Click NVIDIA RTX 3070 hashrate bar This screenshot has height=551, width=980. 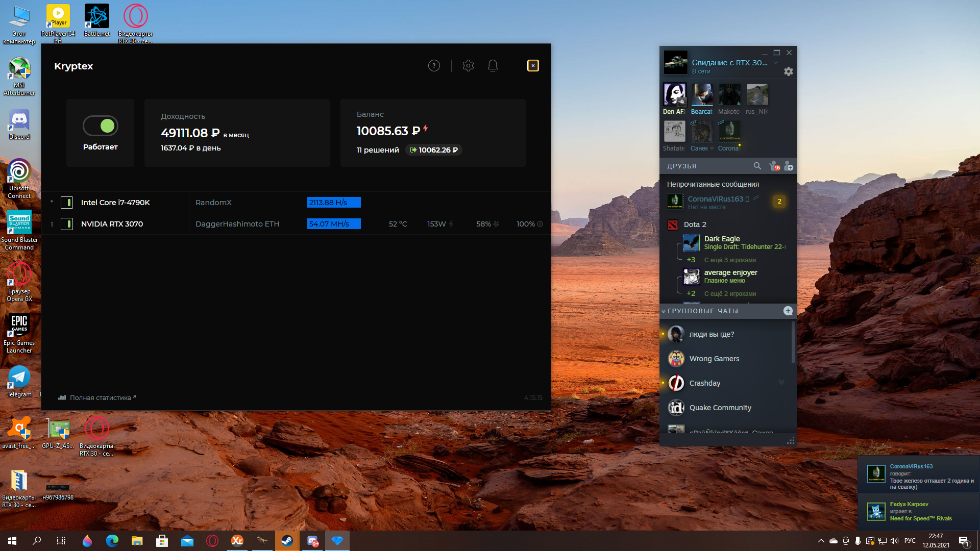(334, 224)
